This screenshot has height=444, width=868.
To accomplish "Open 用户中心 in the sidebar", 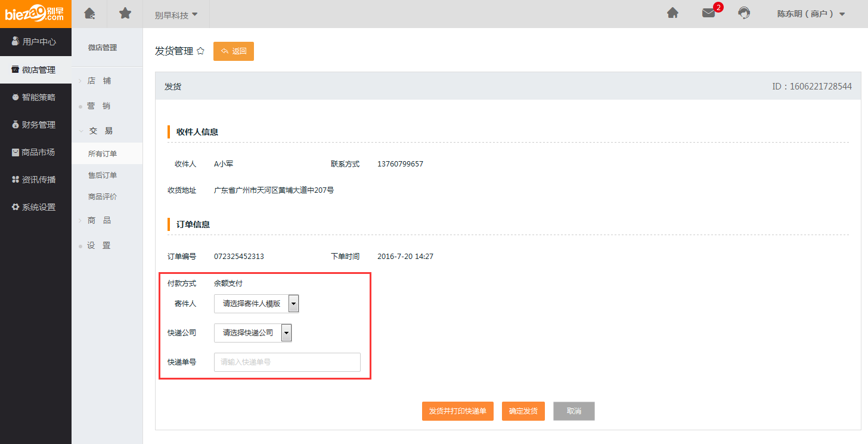I will [36, 42].
